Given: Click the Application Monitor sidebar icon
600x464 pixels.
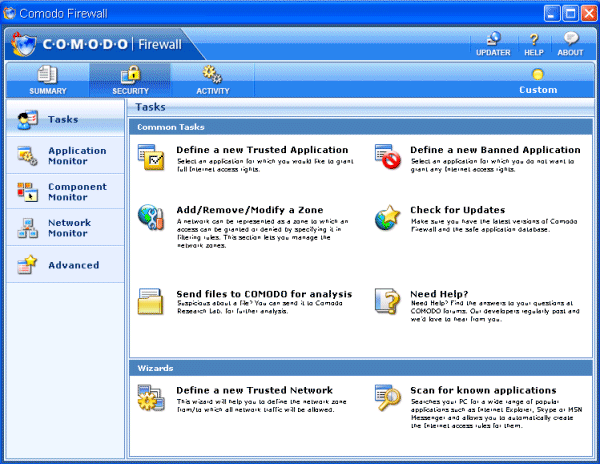Looking at the screenshot, I should [28, 156].
